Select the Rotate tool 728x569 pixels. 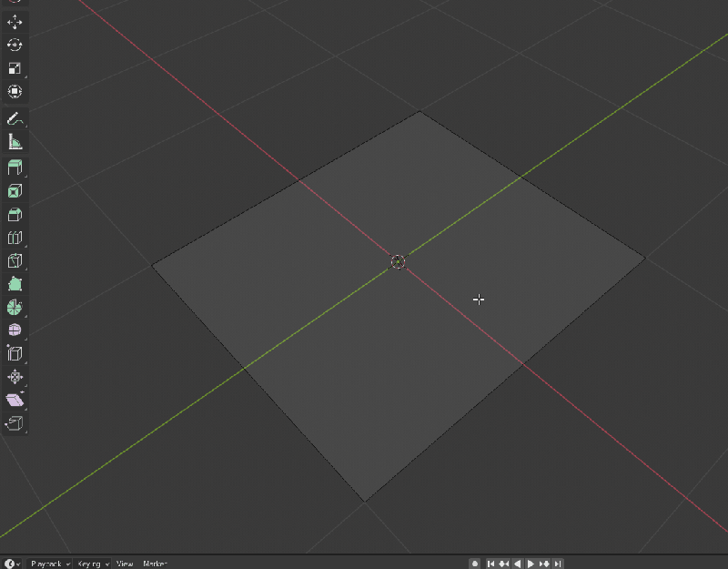pyautogui.click(x=14, y=44)
